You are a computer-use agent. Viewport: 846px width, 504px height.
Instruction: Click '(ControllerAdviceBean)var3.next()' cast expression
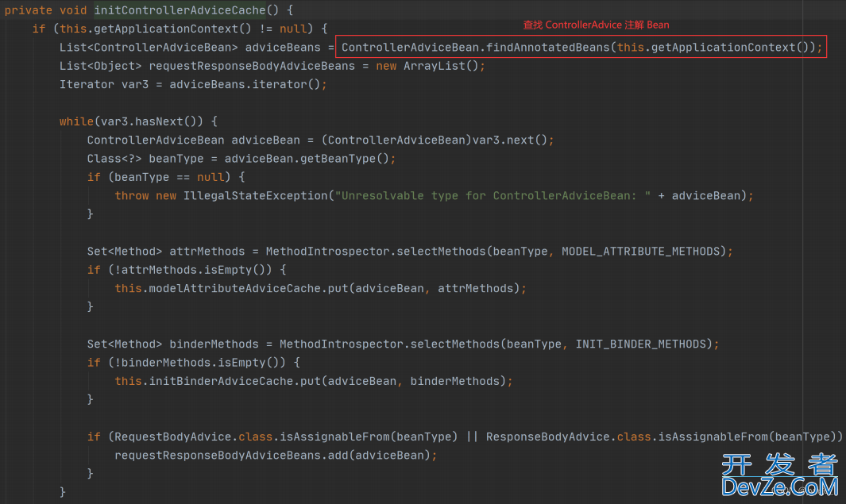[435, 140]
